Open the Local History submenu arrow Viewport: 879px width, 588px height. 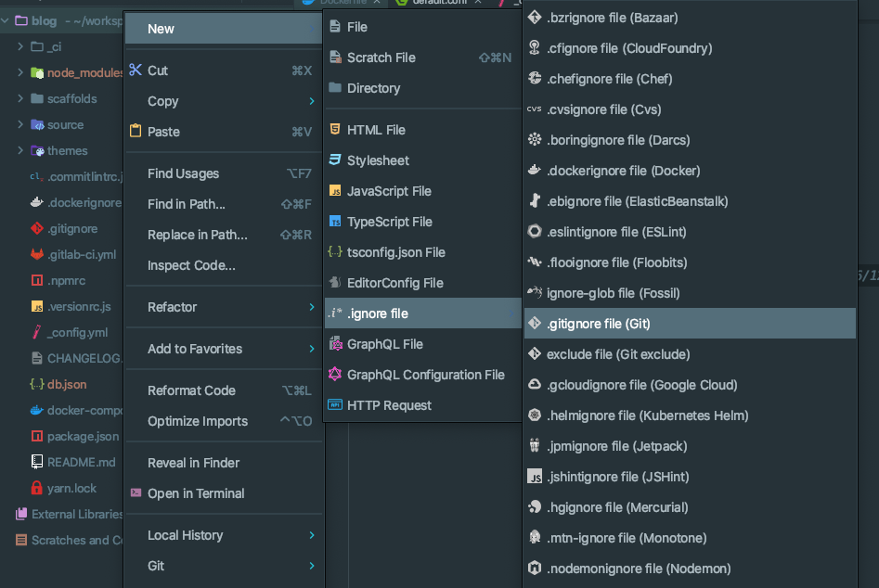coord(312,535)
